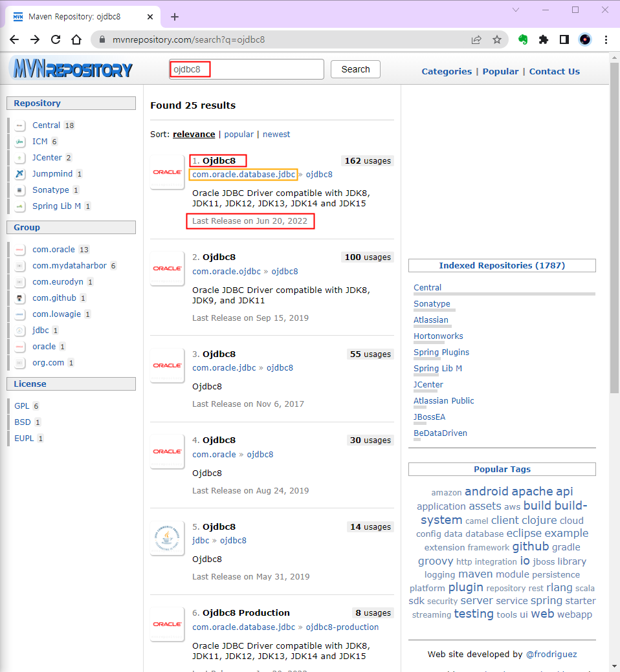
Task: Click the Jumpmind repository icon
Action: pyautogui.click(x=19, y=174)
